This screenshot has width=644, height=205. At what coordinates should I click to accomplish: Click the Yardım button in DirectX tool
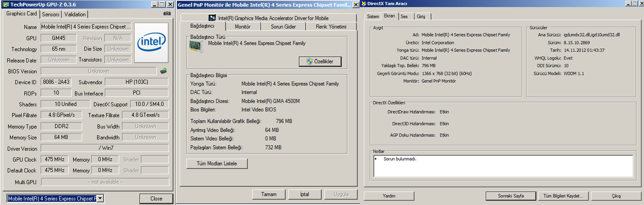pyautogui.click(x=389, y=196)
